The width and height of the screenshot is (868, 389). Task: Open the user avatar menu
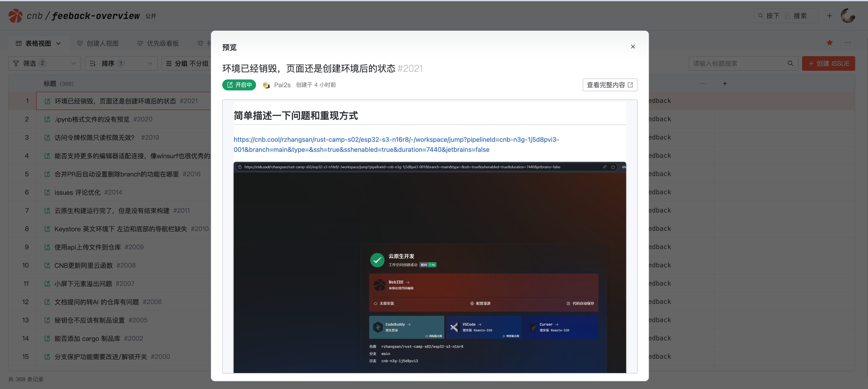(x=847, y=16)
